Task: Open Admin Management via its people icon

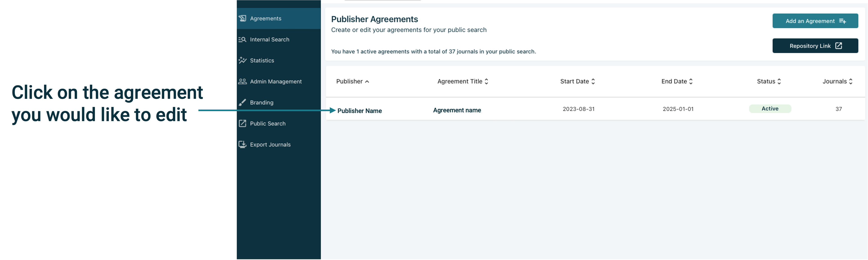Action: point(242,81)
